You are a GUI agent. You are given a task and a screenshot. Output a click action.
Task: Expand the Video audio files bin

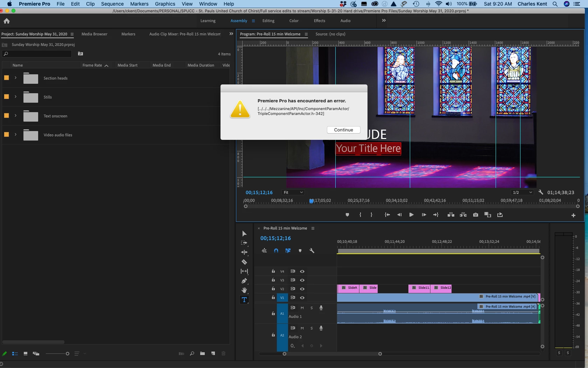15,135
